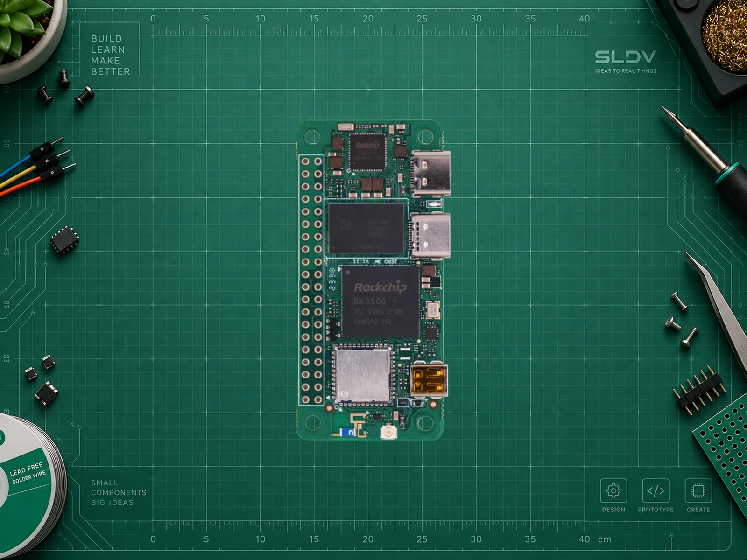Click the "Rockchip" marking on the large chip
747x560 pixels.
coord(380,287)
